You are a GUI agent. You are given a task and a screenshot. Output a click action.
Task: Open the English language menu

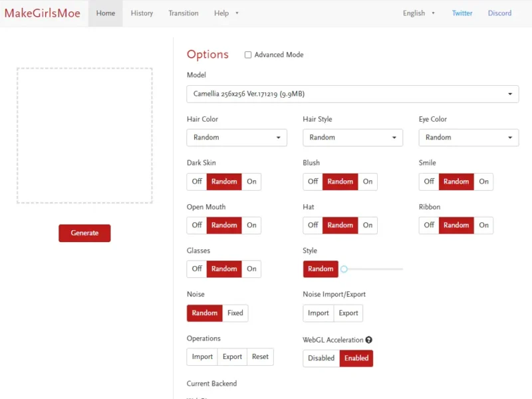[x=418, y=13]
